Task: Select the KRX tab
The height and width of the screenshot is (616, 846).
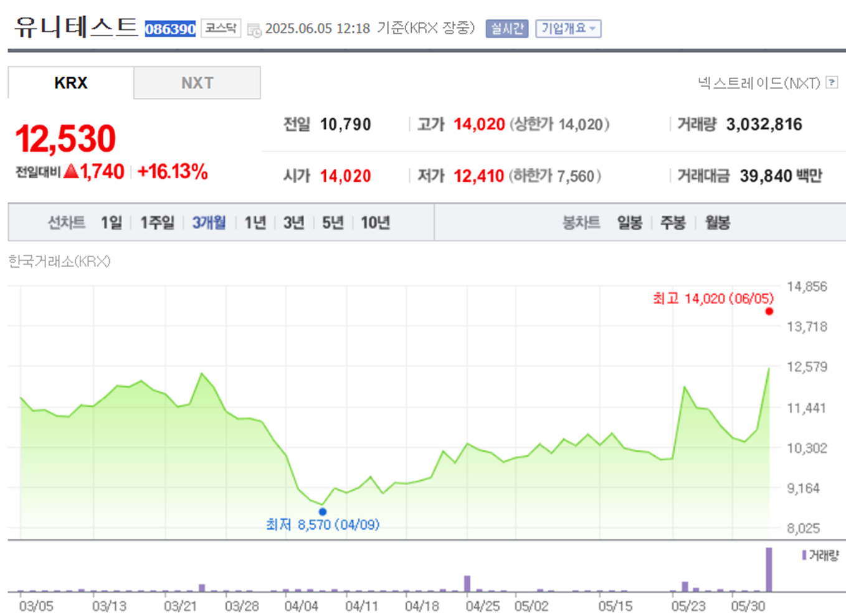Action: pyautogui.click(x=71, y=83)
